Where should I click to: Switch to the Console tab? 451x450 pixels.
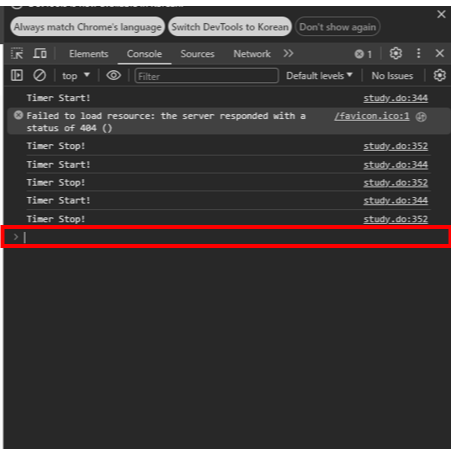click(144, 54)
